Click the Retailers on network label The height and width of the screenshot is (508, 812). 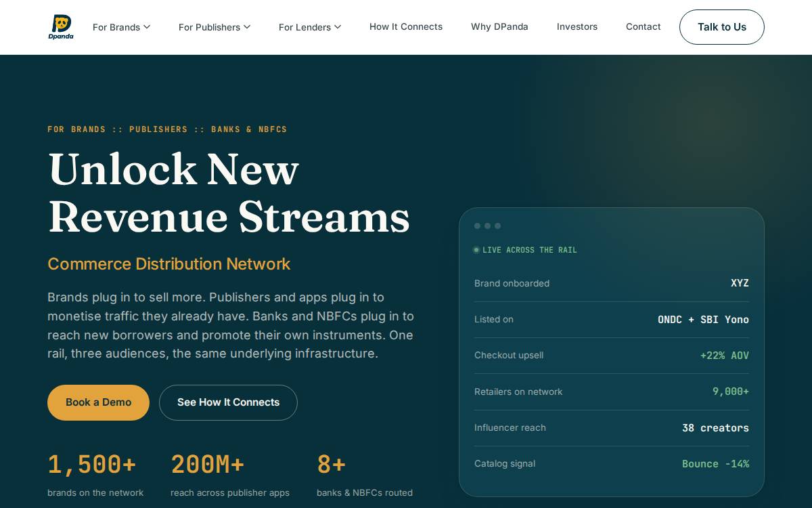518,391
